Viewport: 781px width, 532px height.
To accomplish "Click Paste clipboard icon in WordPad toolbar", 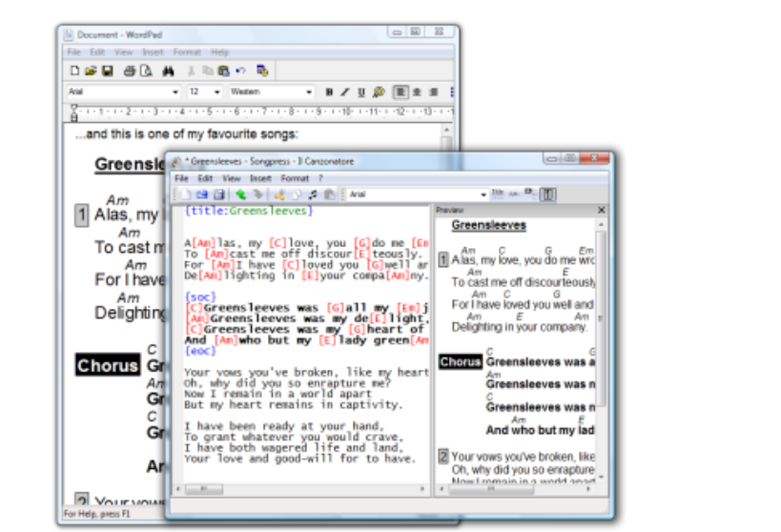I will 224,71.
